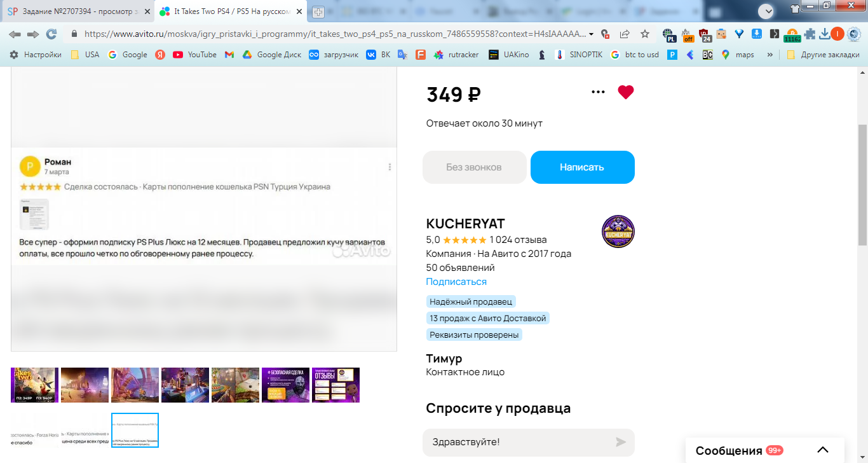Bookmark this page with the star icon
This screenshot has height=463, width=868.
click(x=645, y=34)
